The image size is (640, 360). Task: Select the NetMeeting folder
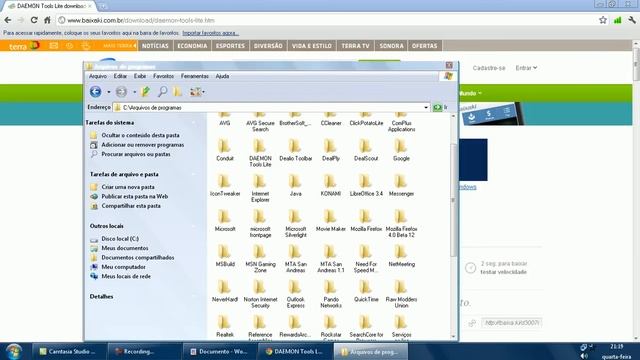401,256
